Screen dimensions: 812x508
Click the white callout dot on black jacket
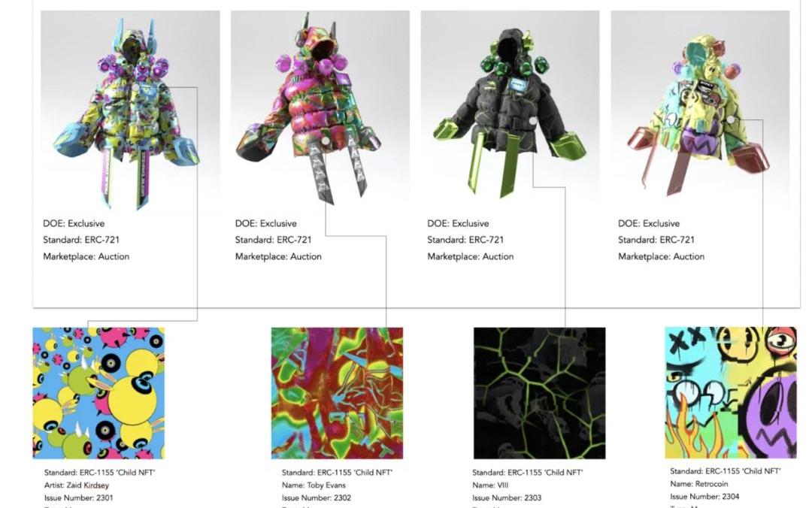pyautogui.click(x=533, y=121)
